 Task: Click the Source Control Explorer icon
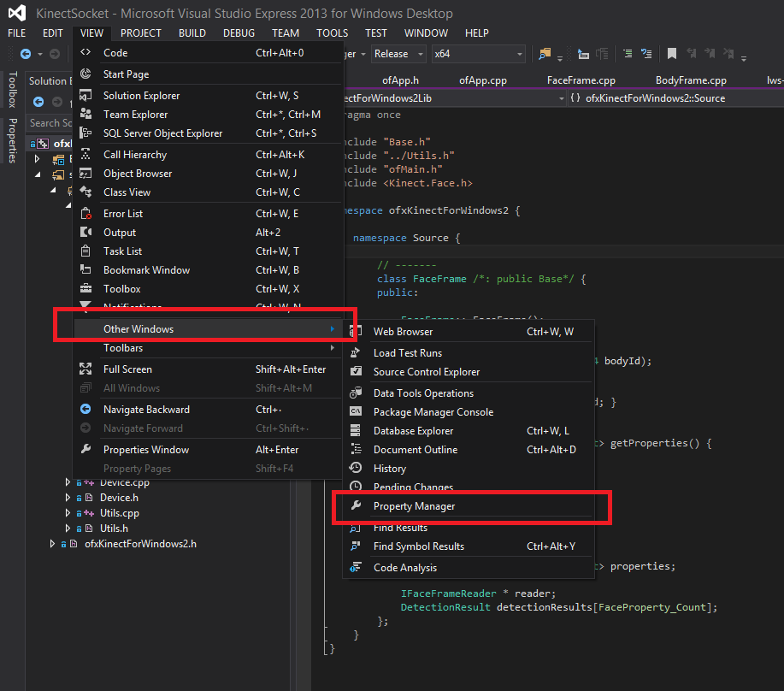coord(356,371)
